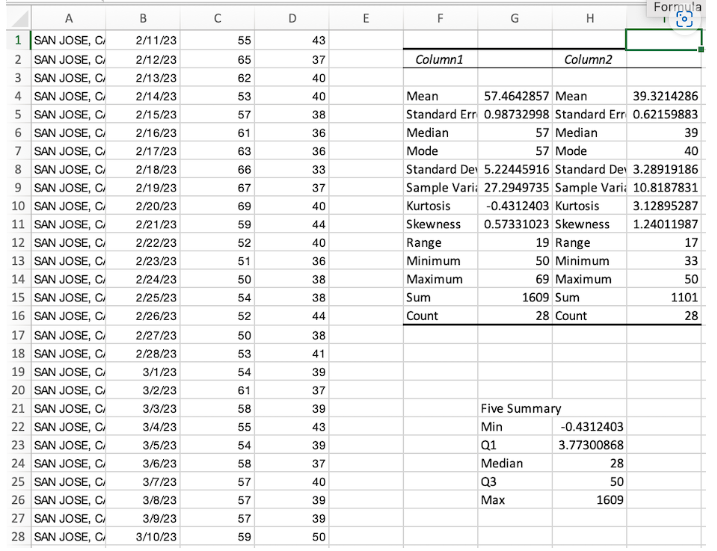The width and height of the screenshot is (717, 551).
Task: Select column H header
Action: point(589,19)
